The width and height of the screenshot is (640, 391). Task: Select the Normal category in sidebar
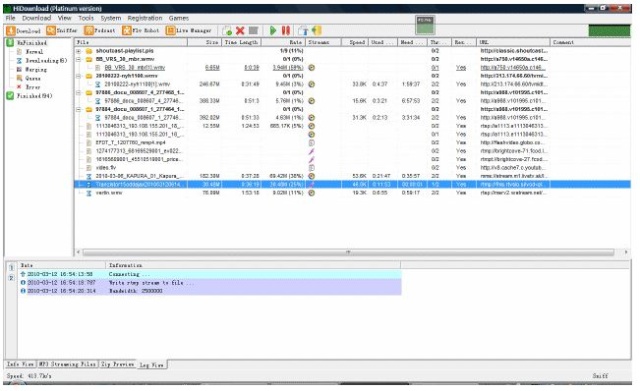pyautogui.click(x=30, y=51)
